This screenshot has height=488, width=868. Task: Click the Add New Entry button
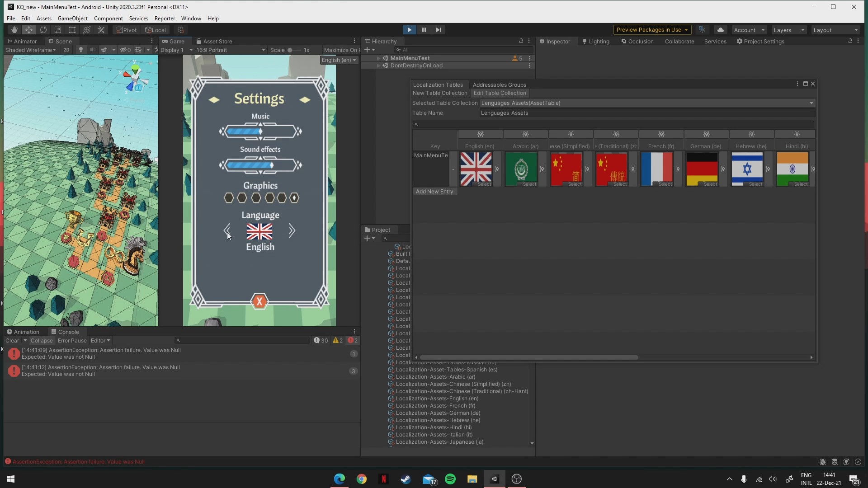click(434, 192)
